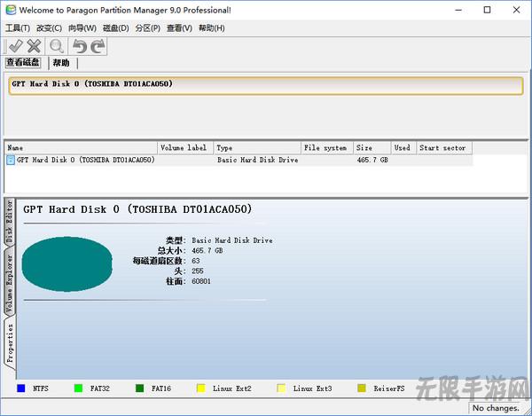Viewport: 532px width, 416px height.
Task: Sort by the Name column header
Action: 81,148
